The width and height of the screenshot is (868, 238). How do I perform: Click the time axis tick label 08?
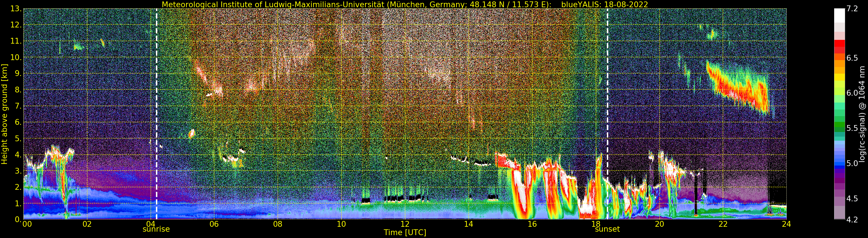click(278, 224)
